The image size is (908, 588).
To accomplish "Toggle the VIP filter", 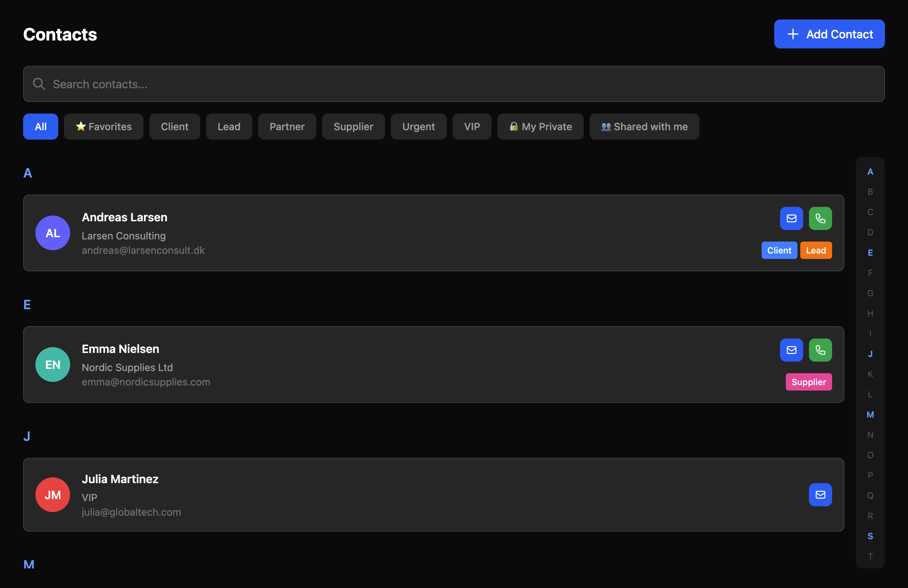I will pyautogui.click(x=472, y=126).
